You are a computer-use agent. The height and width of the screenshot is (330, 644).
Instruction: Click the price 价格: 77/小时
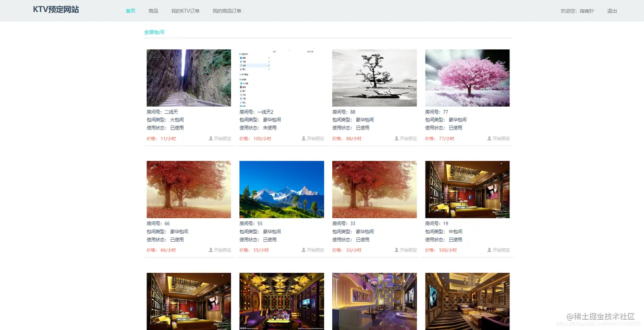click(x=440, y=139)
